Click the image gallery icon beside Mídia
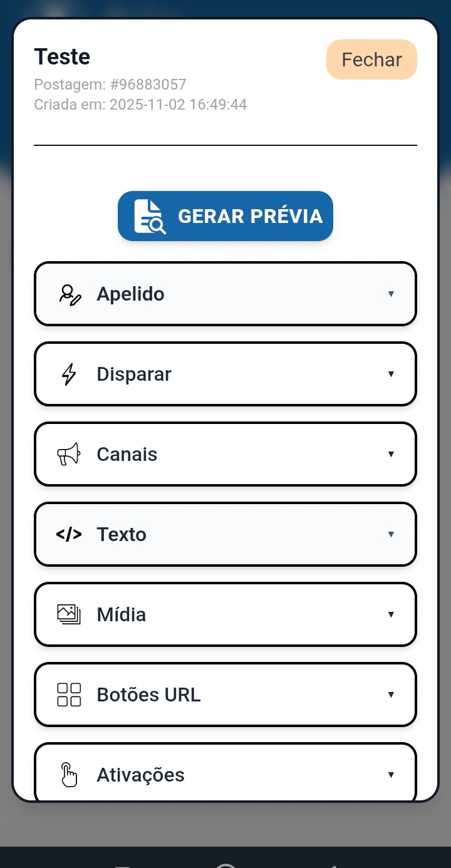 click(x=69, y=614)
